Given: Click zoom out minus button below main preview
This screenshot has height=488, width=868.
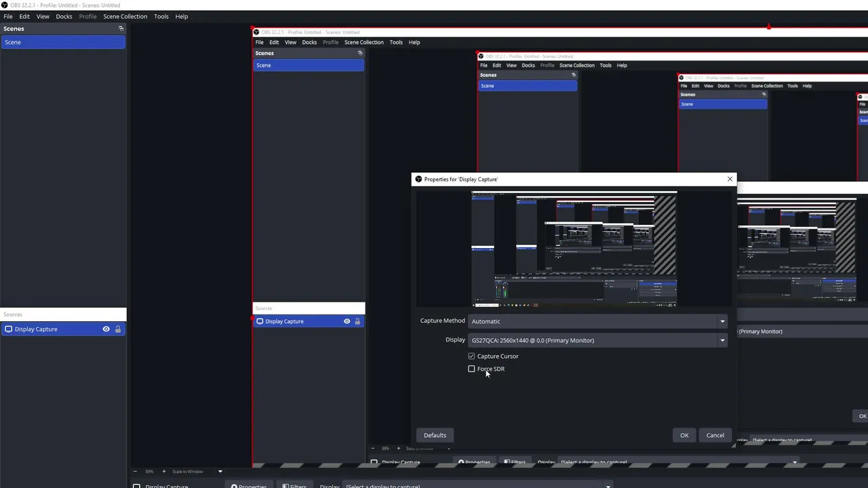Looking at the screenshot, I should 135,471.
